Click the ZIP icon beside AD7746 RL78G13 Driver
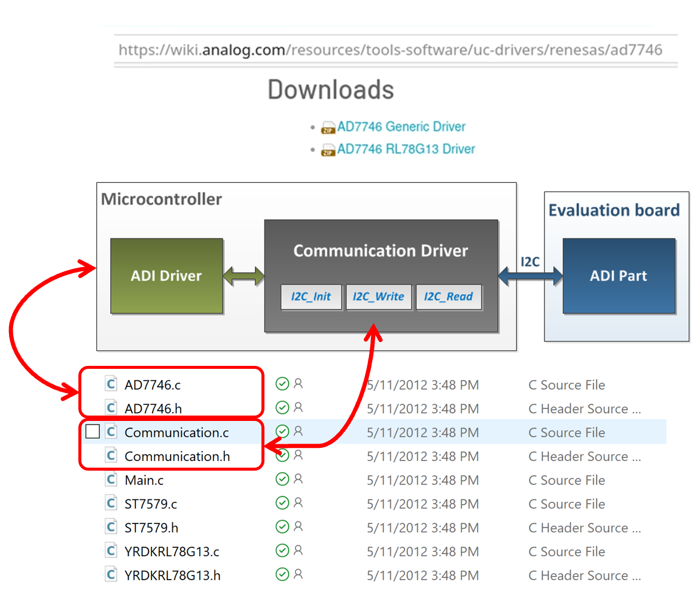 tap(328, 149)
